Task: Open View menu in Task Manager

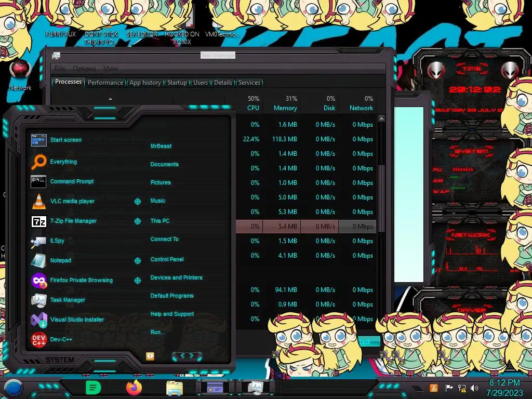Action: [111, 69]
